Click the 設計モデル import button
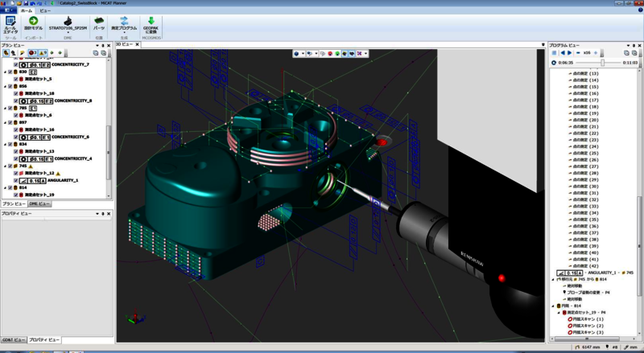The width and height of the screenshot is (644, 353). 33,23
